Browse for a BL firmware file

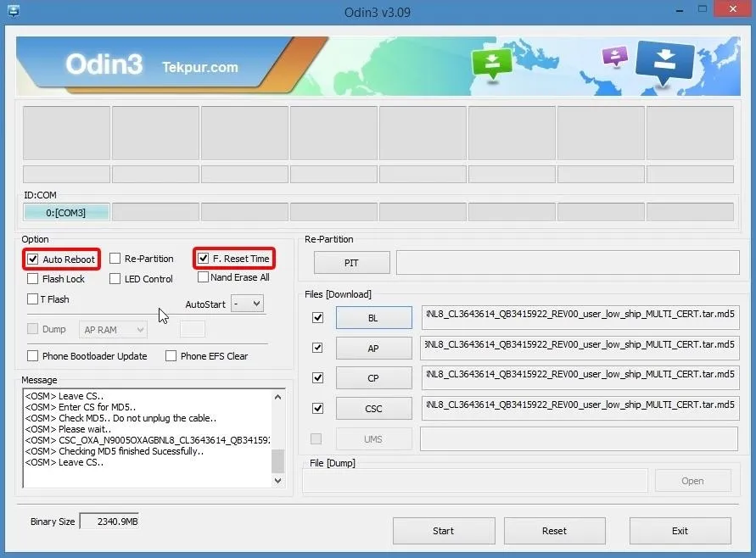373,318
